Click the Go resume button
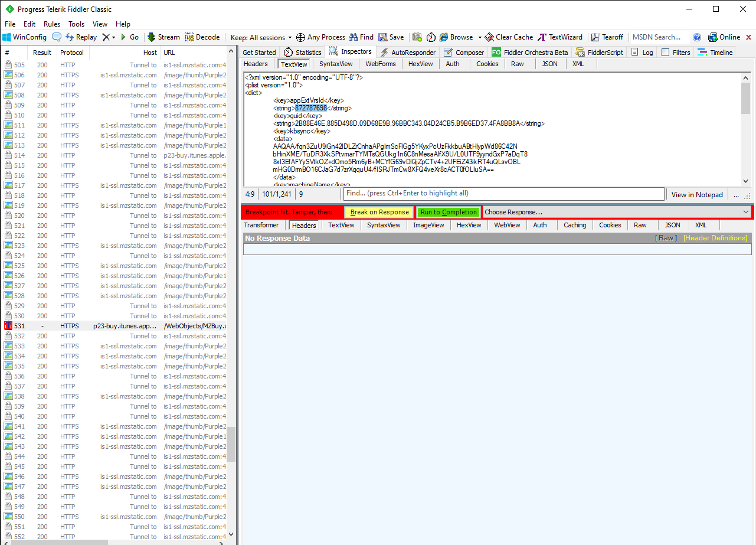 pyautogui.click(x=130, y=37)
